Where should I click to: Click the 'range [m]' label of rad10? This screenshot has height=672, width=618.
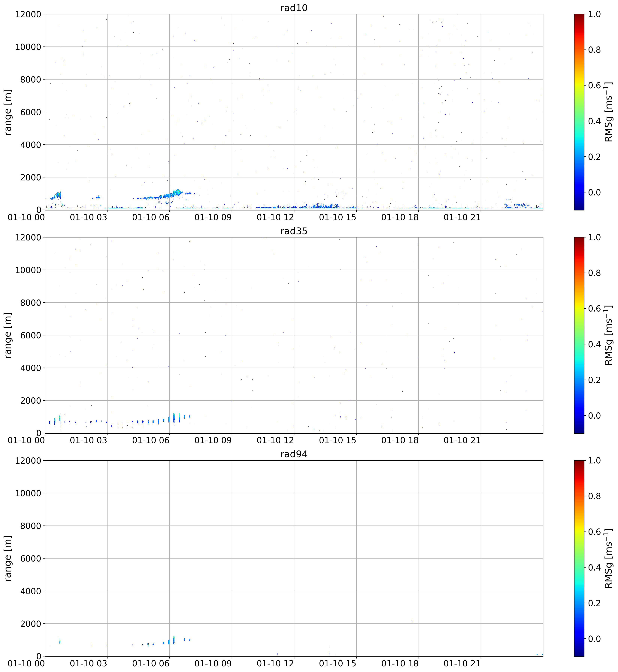[8, 112]
